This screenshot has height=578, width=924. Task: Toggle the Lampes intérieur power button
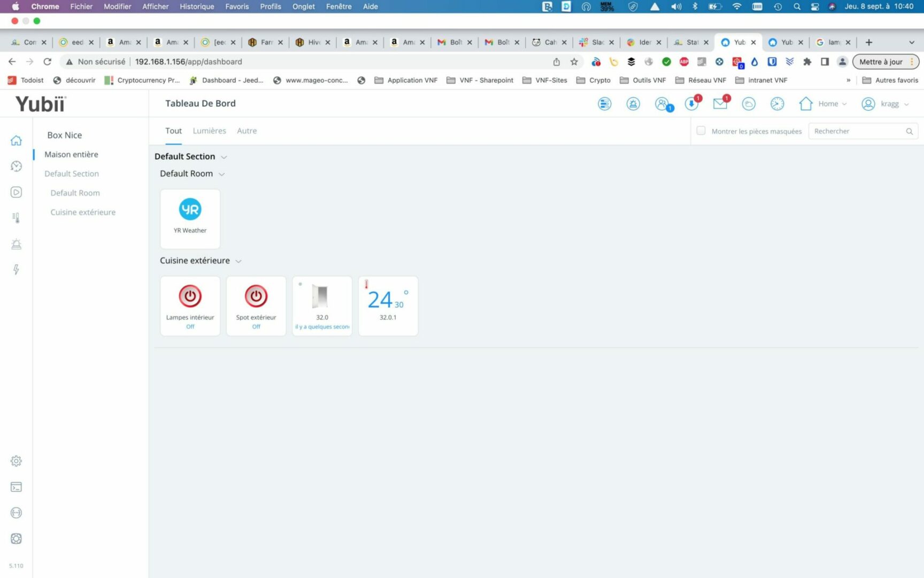coord(190,296)
